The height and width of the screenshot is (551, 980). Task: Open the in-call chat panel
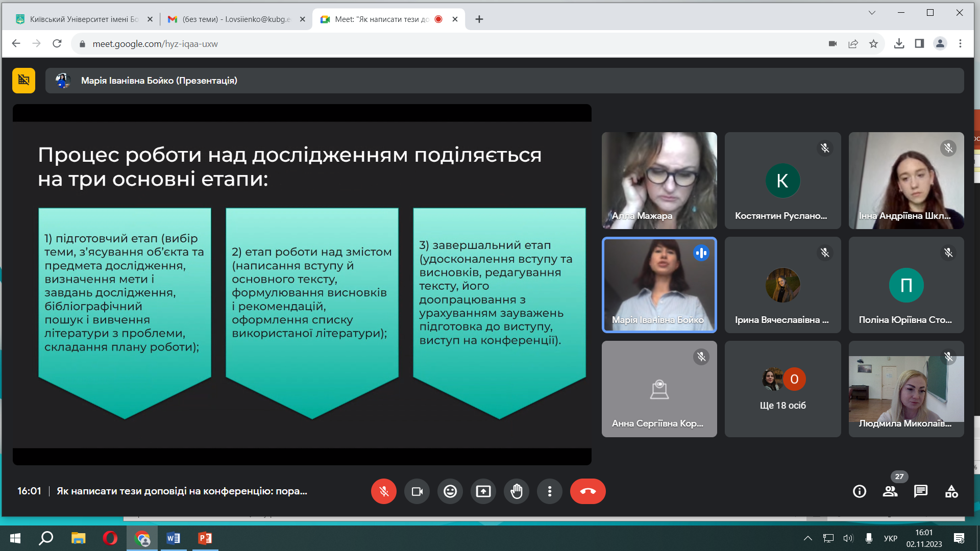click(x=921, y=491)
